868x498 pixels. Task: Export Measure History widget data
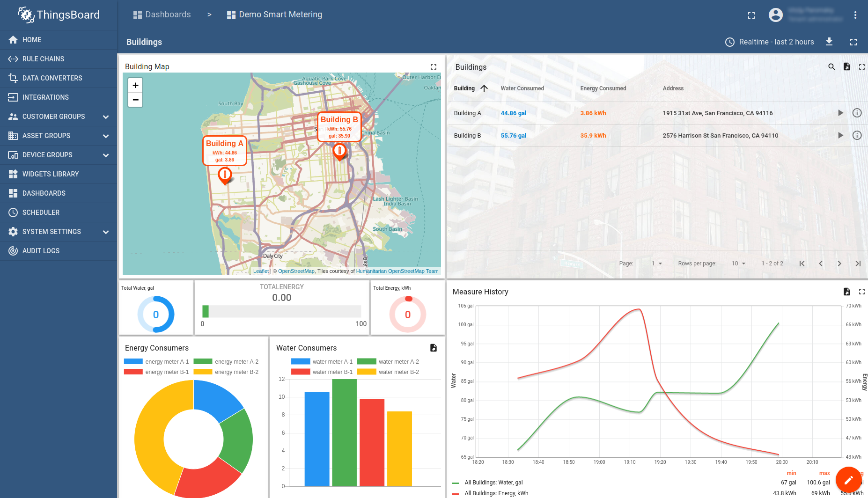tap(846, 292)
